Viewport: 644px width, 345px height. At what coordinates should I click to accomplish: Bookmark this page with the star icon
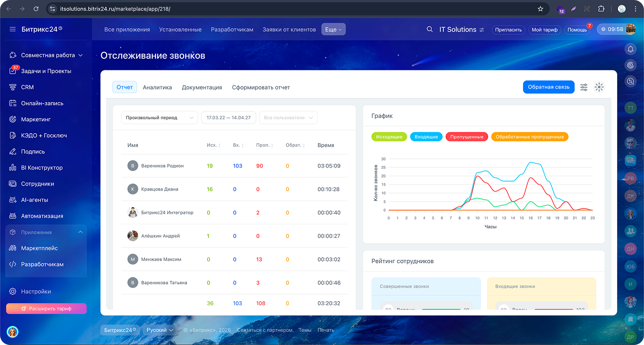540,9
